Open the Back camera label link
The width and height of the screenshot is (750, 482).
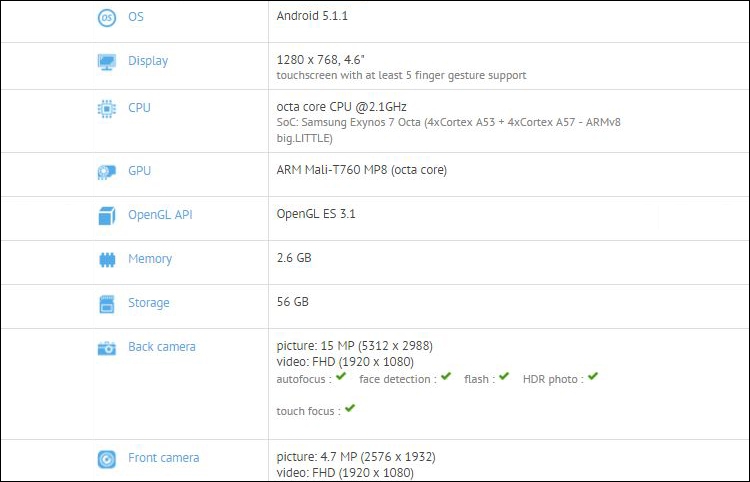pos(161,347)
